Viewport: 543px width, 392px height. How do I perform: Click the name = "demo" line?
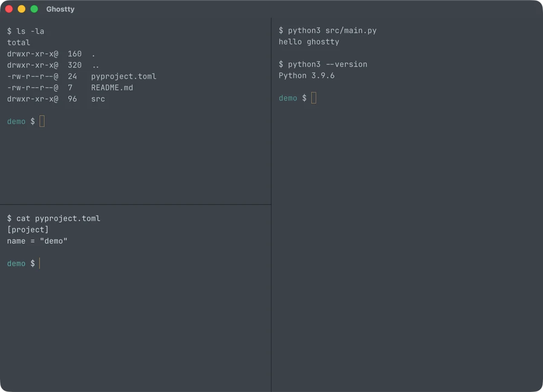click(37, 241)
